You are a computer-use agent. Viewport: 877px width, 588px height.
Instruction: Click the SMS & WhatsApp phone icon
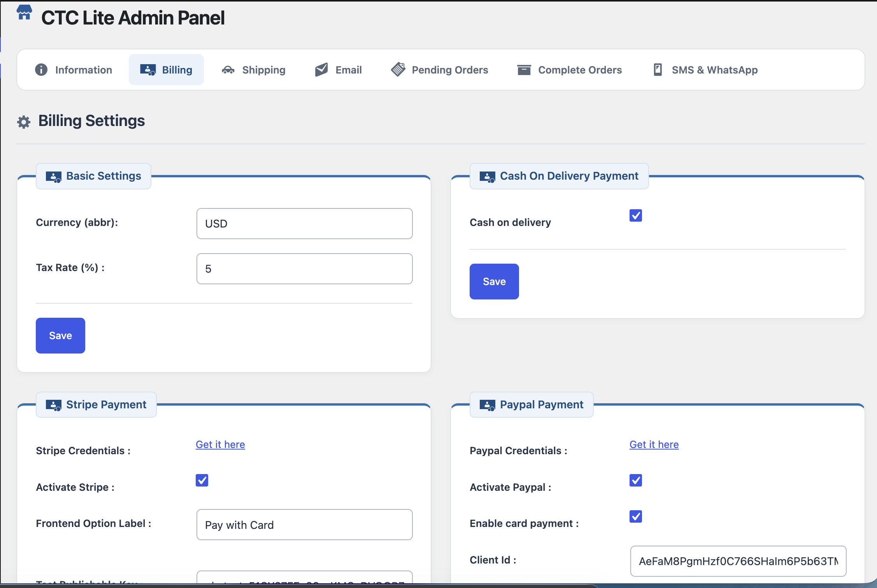click(658, 70)
